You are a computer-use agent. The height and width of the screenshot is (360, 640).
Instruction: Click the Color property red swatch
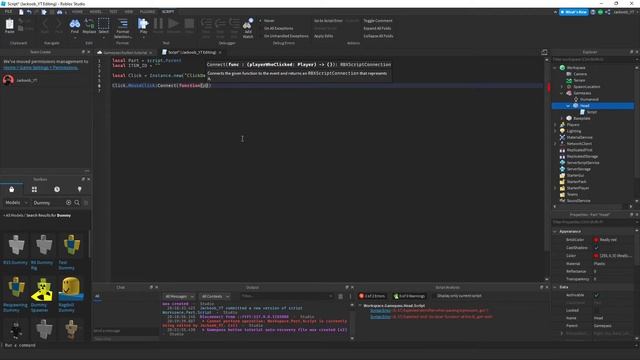(x=596, y=256)
